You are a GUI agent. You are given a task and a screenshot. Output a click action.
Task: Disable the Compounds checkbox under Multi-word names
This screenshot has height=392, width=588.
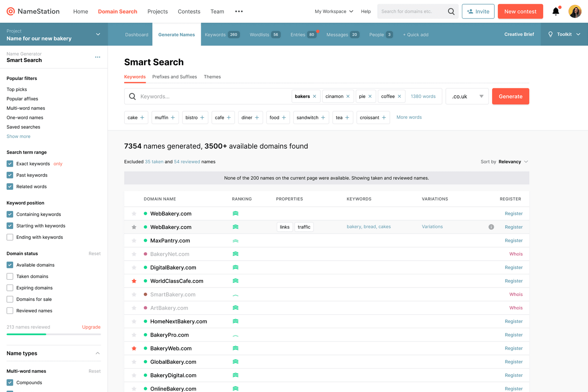pyautogui.click(x=9, y=383)
